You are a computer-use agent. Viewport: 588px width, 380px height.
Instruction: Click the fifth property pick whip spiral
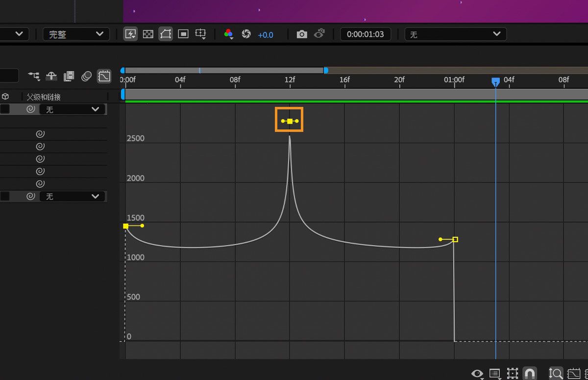coord(41,184)
